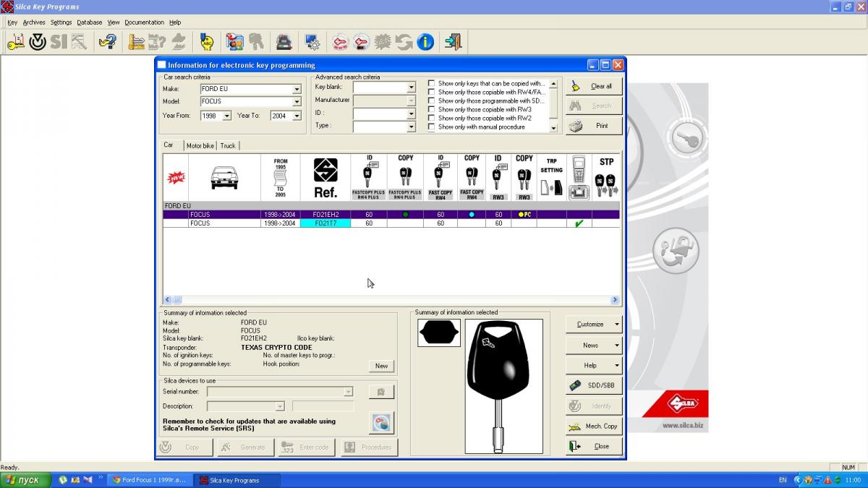
Task: Open the Key blank dropdown list
Action: coord(411,87)
